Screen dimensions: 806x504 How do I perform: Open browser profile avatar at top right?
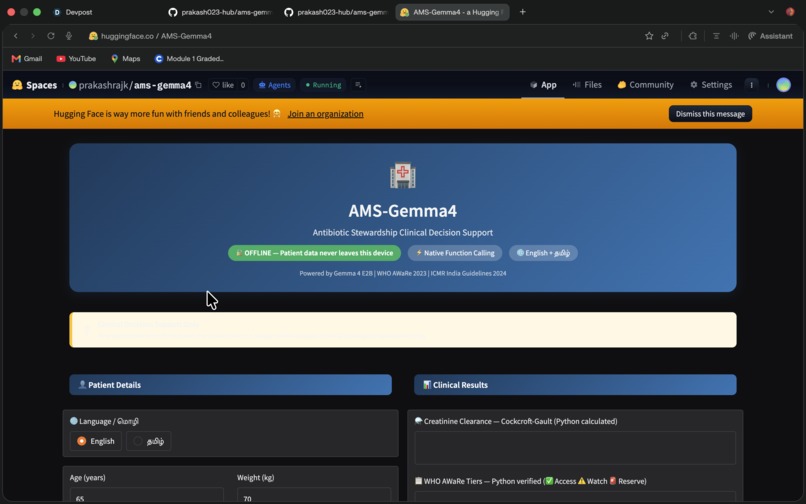pyautogui.click(x=790, y=12)
